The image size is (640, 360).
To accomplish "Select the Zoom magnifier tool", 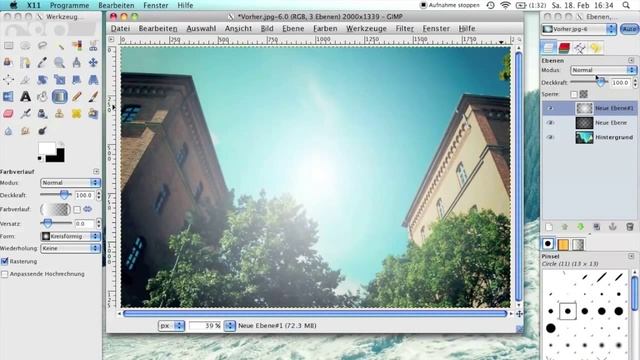I will [x=59, y=62].
